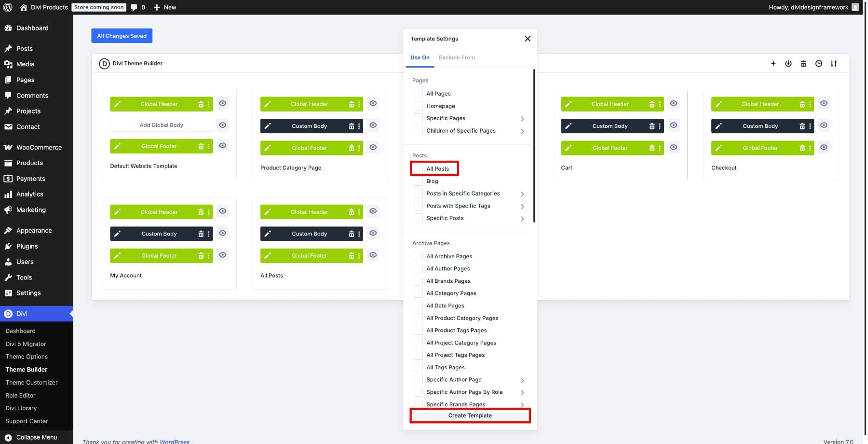The height and width of the screenshot is (444, 868).
Task: Click the import/export arrows icon
Action: tap(833, 64)
